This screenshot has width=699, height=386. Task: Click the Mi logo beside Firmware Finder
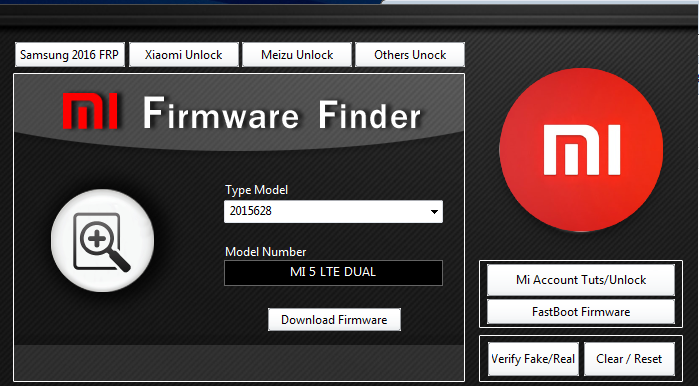click(90, 111)
